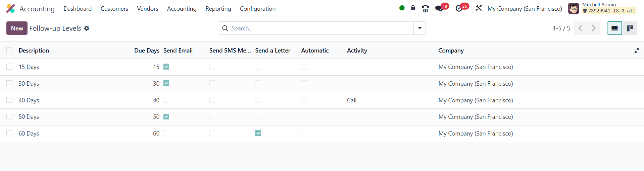The image size is (644, 171).
Task: Open the My Company (San Francisco) switcher
Action: (525, 9)
